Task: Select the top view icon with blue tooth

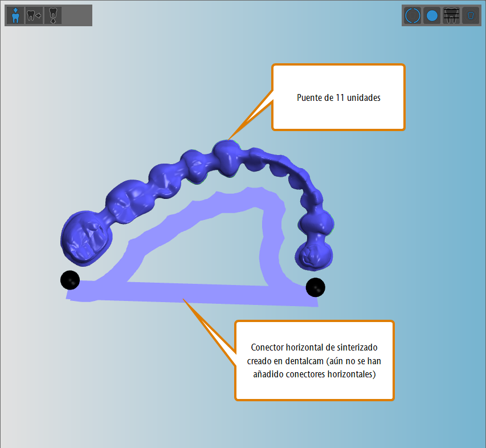Action: tap(15, 15)
